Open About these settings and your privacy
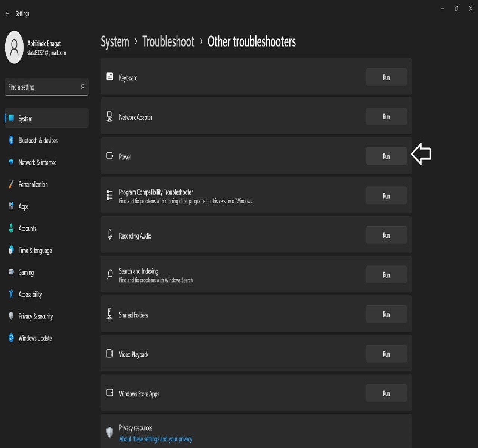Screen dimensions: 478x448 coord(156,439)
